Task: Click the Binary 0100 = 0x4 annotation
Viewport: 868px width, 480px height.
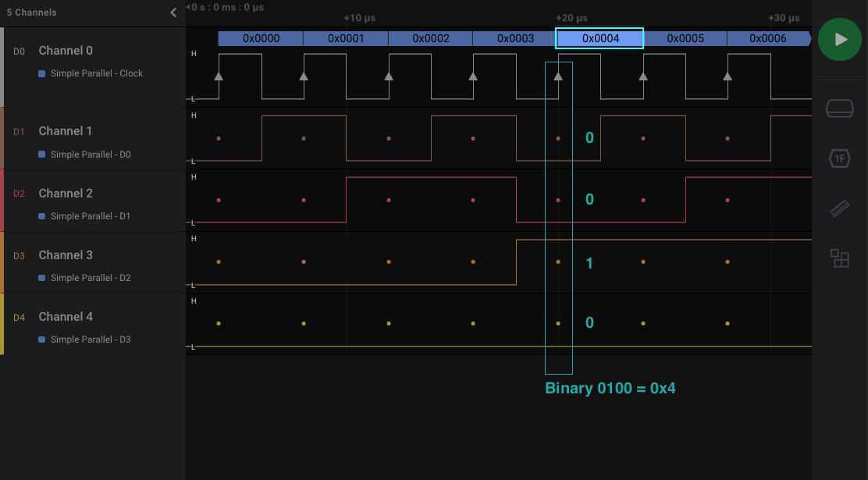Action: [x=611, y=388]
